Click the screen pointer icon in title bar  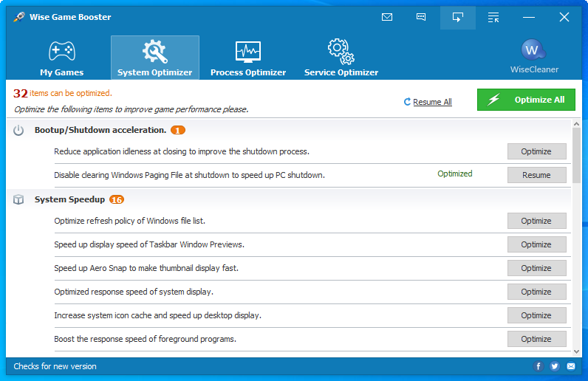coord(457,17)
